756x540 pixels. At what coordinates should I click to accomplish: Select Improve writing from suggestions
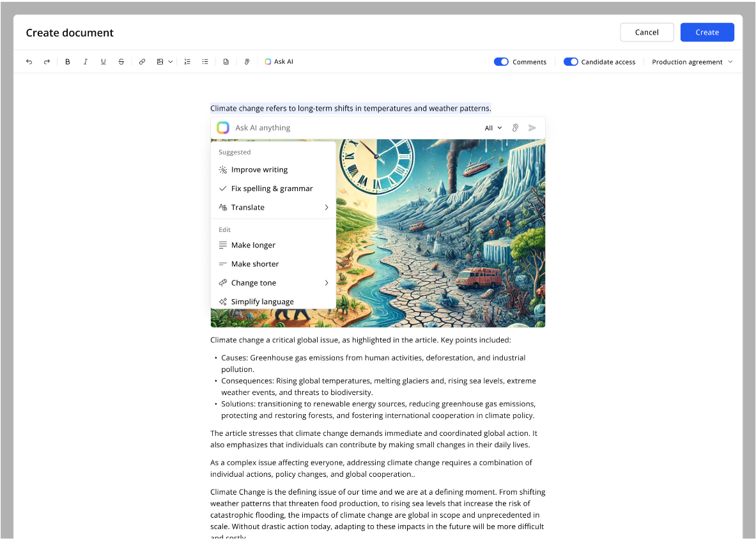pos(259,170)
